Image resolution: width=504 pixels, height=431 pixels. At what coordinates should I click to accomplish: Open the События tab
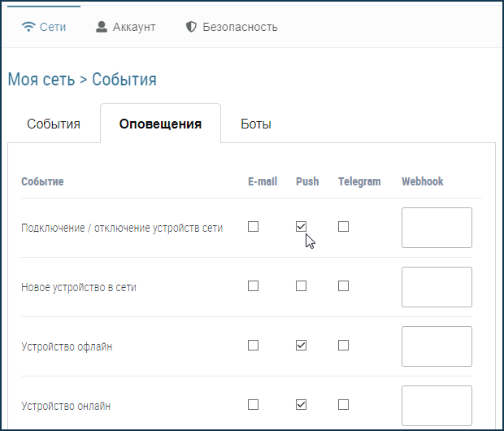[x=54, y=124]
